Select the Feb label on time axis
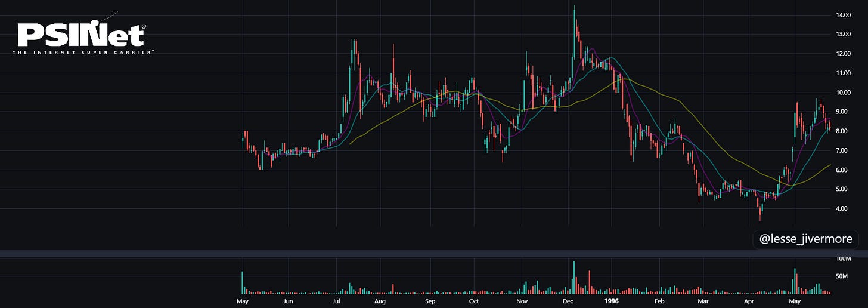The width and height of the screenshot is (868, 308). (660, 301)
